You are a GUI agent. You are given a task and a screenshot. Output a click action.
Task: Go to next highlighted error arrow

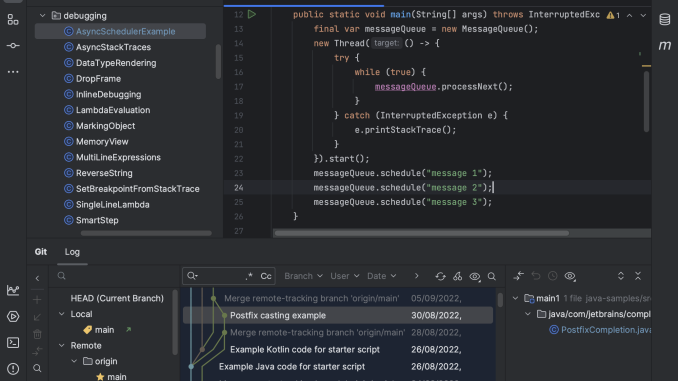[643, 15]
